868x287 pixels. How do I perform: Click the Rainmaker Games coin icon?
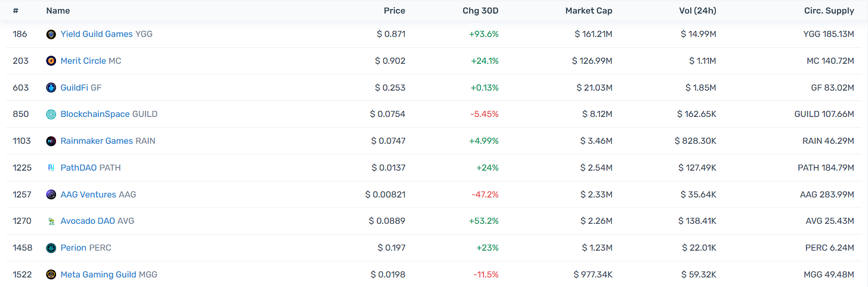point(51,141)
